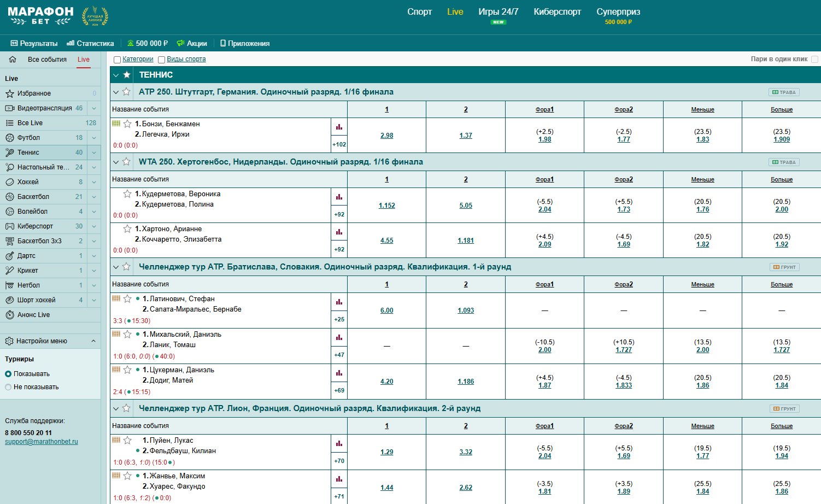Tick the Виды спорта checkbox
821x504 pixels.
pos(161,60)
